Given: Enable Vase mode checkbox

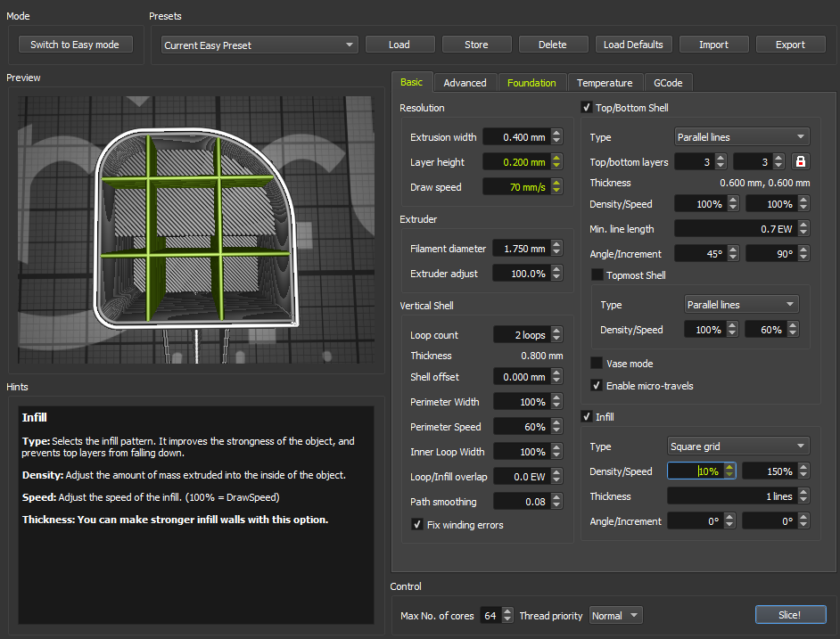Looking at the screenshot, I should click(597, 364).
